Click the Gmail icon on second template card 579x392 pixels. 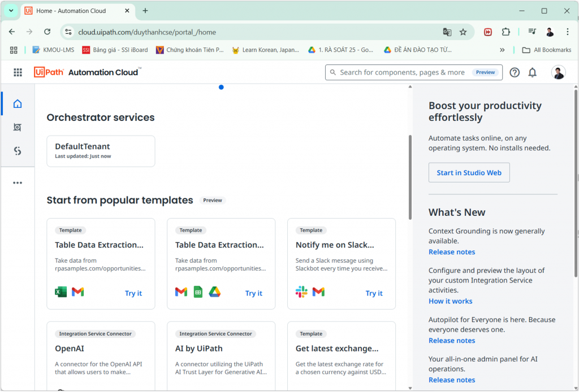pos(181,292)
